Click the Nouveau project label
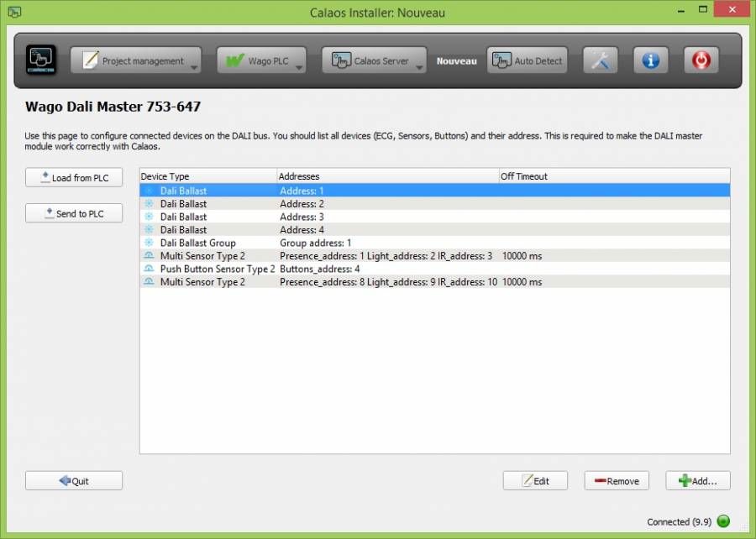The width and height of the screenshot is (756, 539). pyautogui.click(x=457, y=61)
